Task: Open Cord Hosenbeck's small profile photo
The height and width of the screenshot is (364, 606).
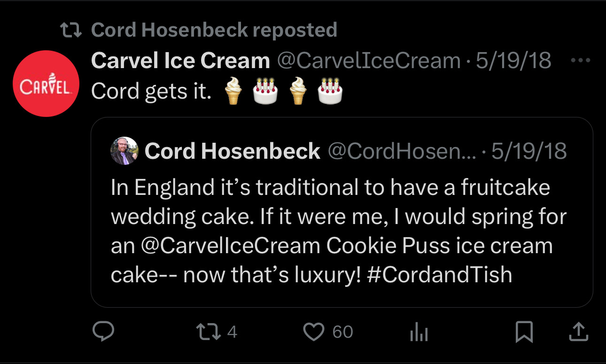Action: coord(124,151)
